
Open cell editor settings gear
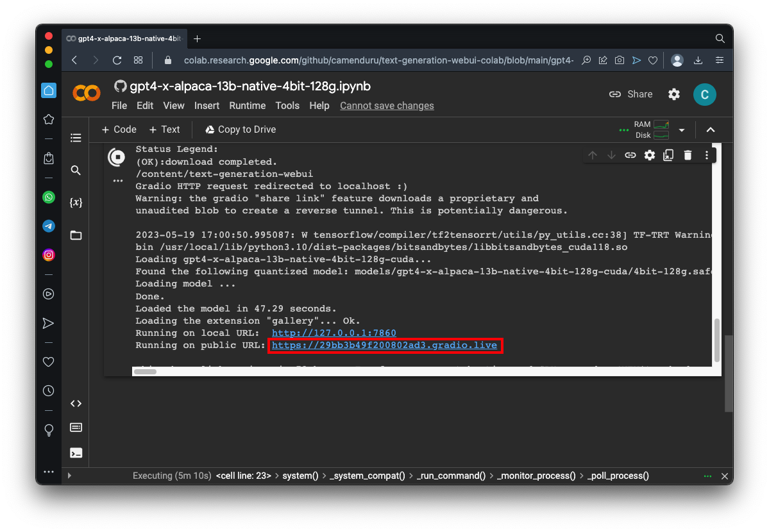649,155
